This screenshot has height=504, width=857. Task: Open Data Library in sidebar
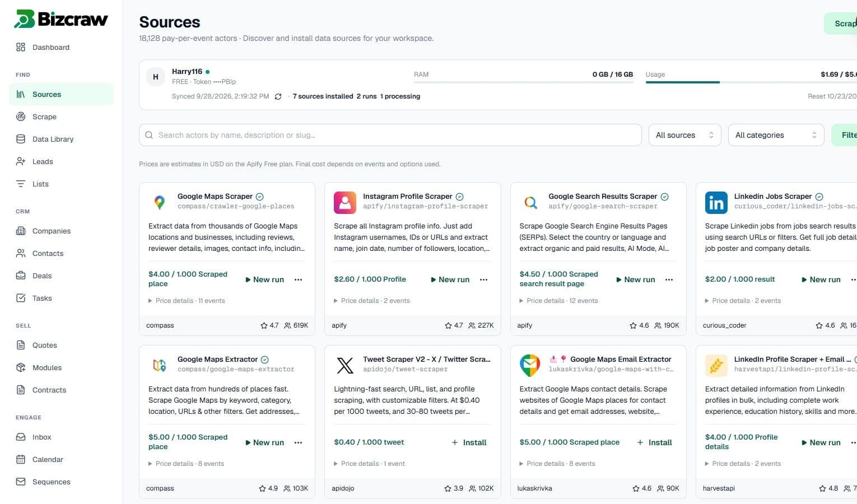[x=61, y=139]
